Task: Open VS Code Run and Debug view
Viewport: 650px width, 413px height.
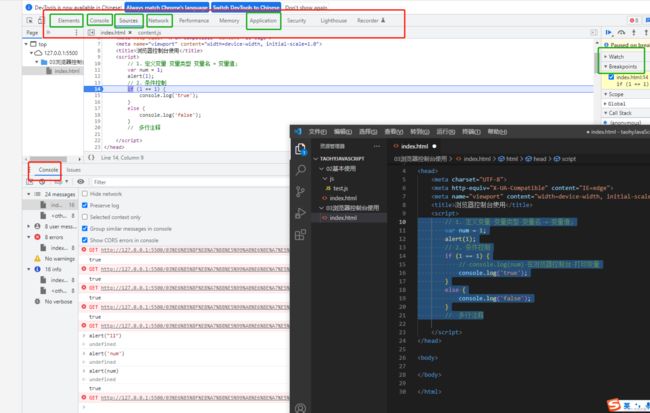Action: [301, 213]
